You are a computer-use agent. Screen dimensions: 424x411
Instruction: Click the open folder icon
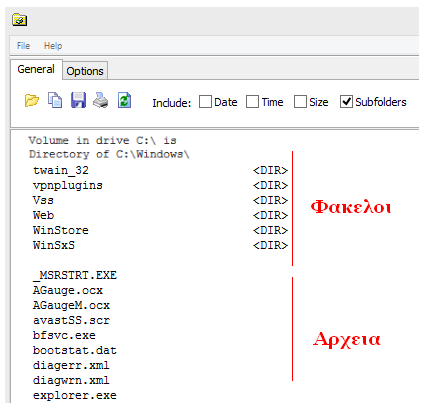point(32,100)
